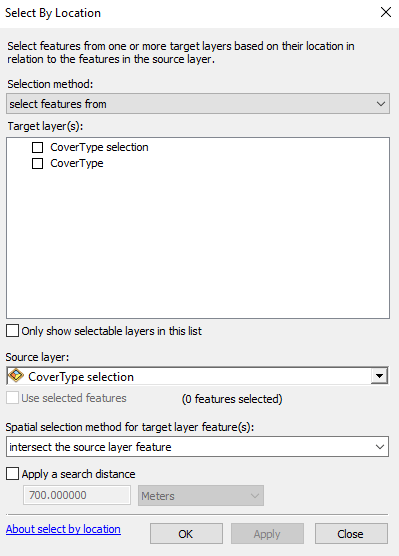Expand the Source layer dropdown arrow
The height and width of the screenshot is (556, 399).
pyautogui.click(x=379, y=376)
